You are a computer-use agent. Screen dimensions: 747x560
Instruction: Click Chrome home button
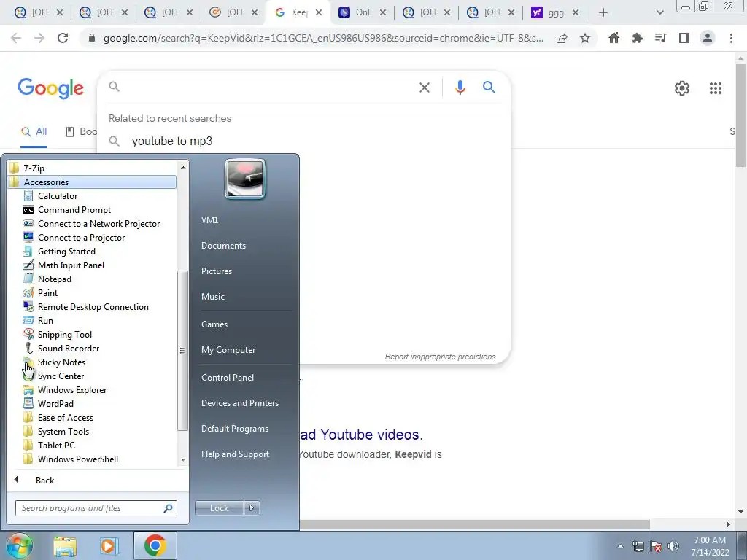coord(614,38)
